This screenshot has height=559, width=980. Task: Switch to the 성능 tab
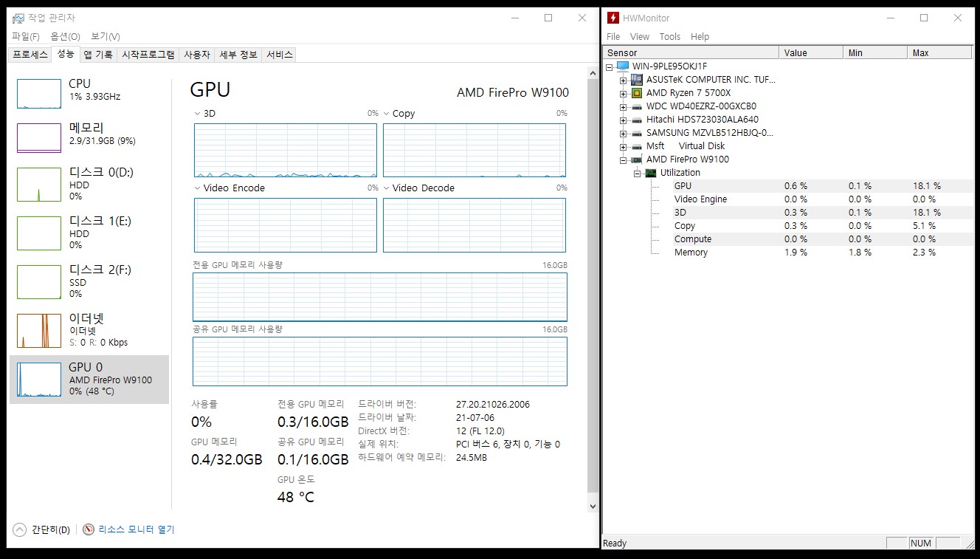[66, 54]
